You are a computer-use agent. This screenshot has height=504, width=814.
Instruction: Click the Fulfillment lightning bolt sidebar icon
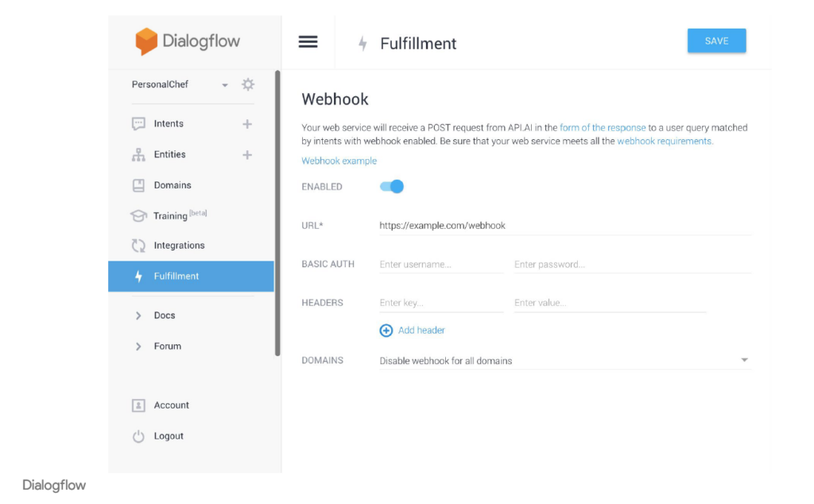click(138, 276)
